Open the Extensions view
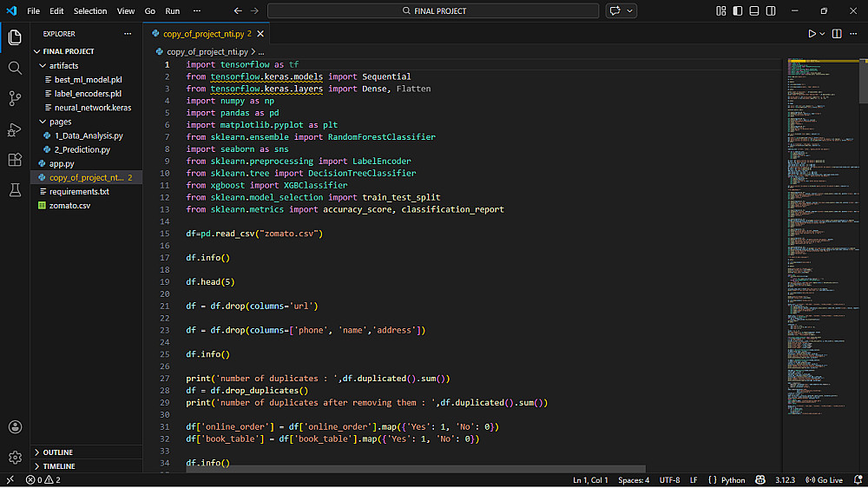The width and height of the screenshot is (868, 488). [15, 160]
